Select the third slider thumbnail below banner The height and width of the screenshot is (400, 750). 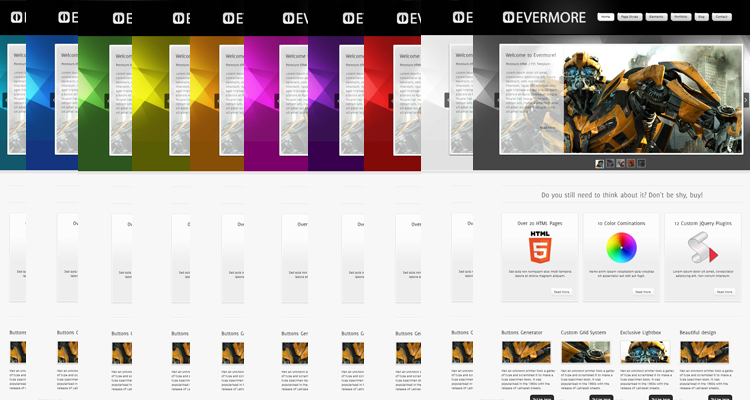click(620, 164)
